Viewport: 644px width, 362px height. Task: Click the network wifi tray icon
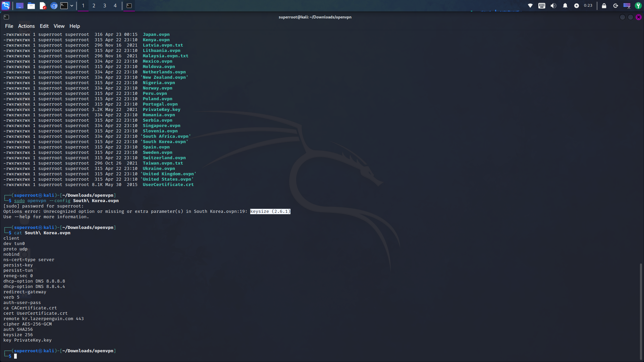pos(530,6)
